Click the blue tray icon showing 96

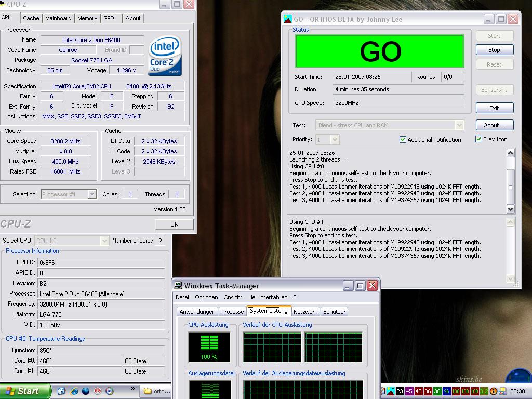point(446,391)
